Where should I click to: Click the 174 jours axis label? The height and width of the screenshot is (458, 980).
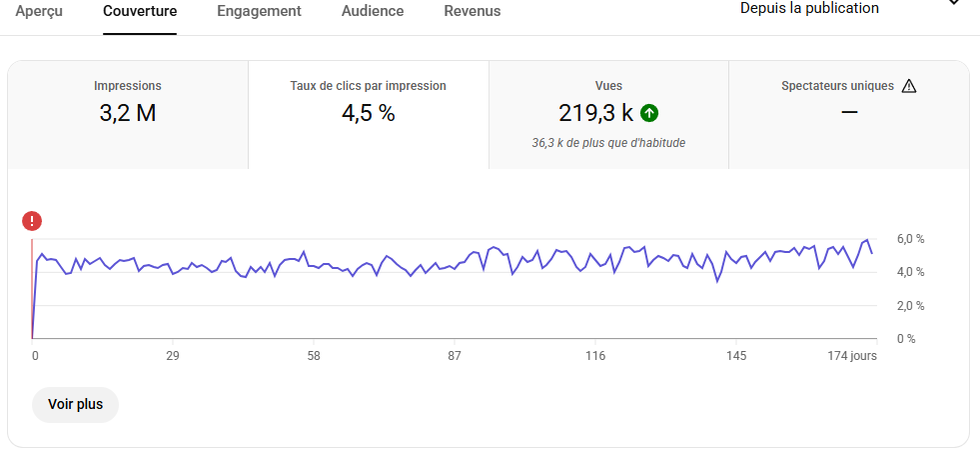852,356
